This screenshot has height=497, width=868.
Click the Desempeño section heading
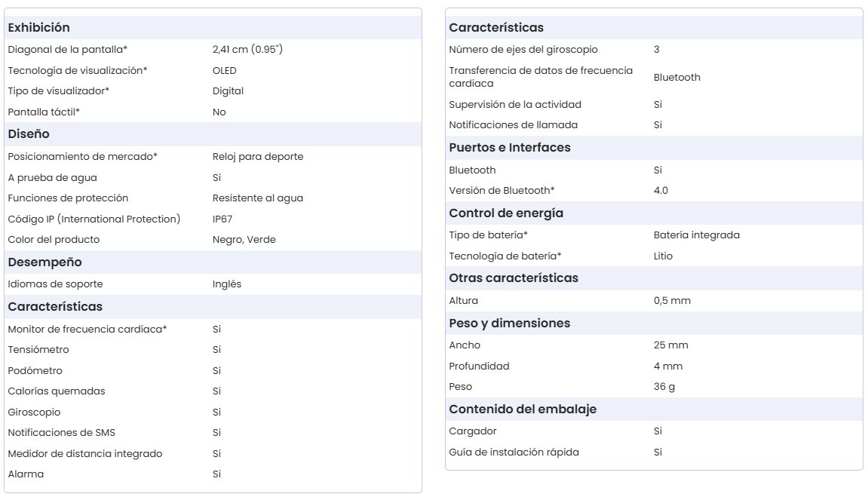pyautogui.click(x=44, y=262)
